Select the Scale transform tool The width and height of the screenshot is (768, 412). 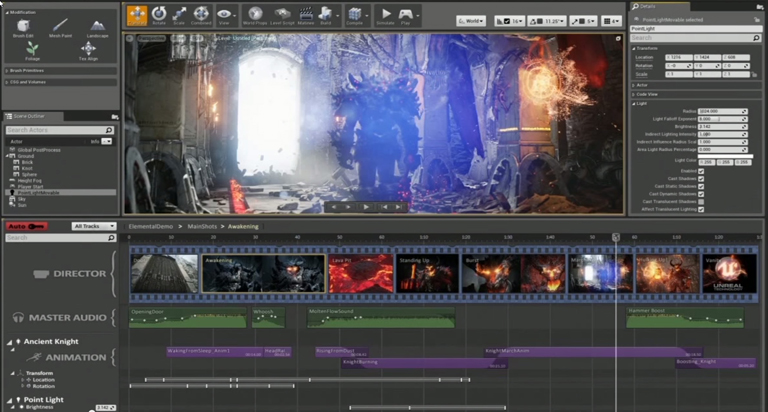[x=180, y=15]
